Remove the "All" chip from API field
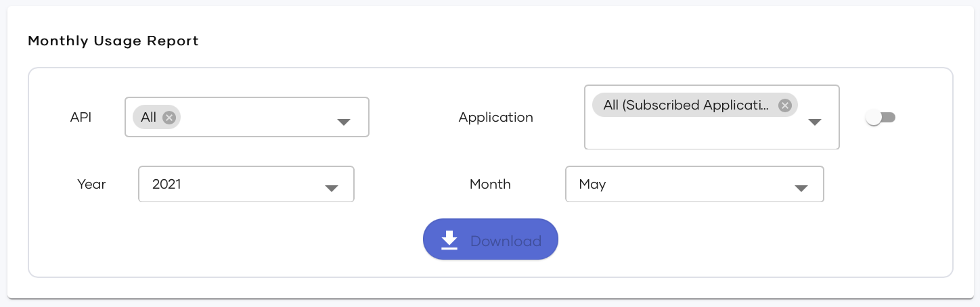Image resolution: width=980 pixels, height=307 pixels. (169, 118)
